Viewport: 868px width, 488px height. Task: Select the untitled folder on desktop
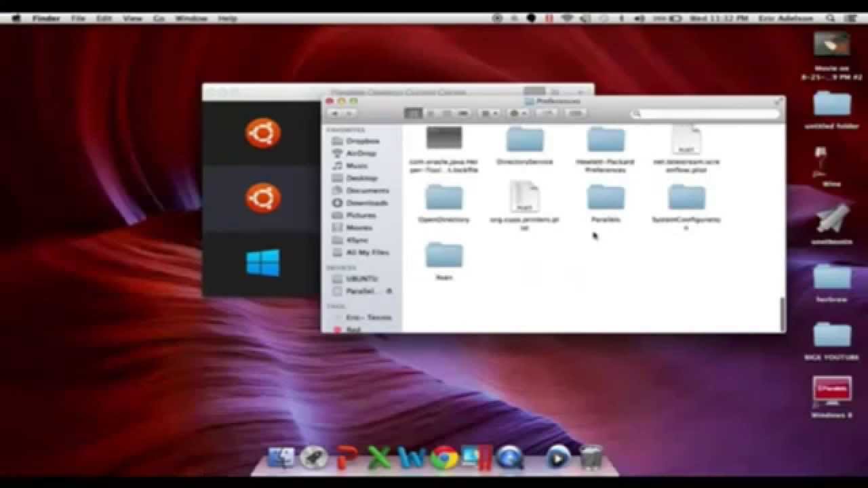(831, 108)
